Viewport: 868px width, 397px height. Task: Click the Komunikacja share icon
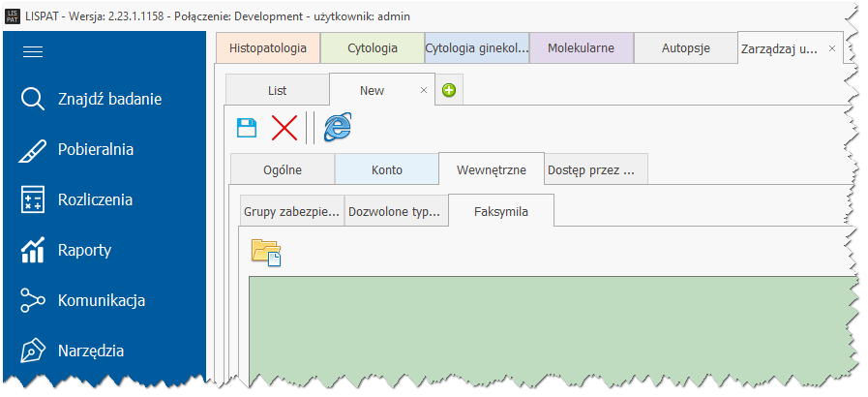click(x=33, y=300)
